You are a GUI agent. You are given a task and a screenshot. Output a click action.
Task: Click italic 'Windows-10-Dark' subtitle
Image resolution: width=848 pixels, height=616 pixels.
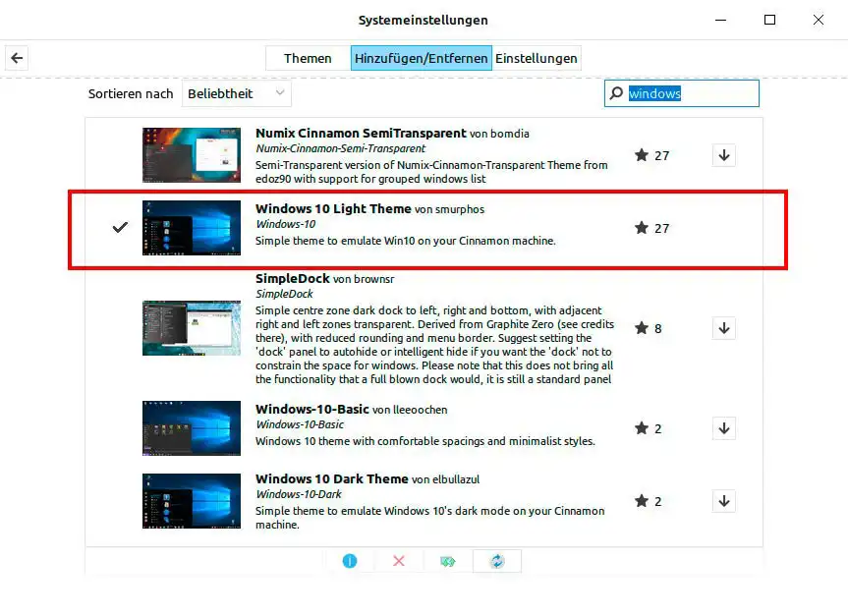pos(299,494)
